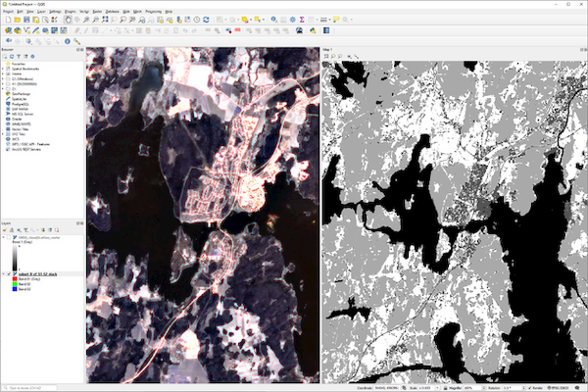Open the Temporal Controller clock icon
The width and height of the screenshot is (588, 392).
[197, 20]
